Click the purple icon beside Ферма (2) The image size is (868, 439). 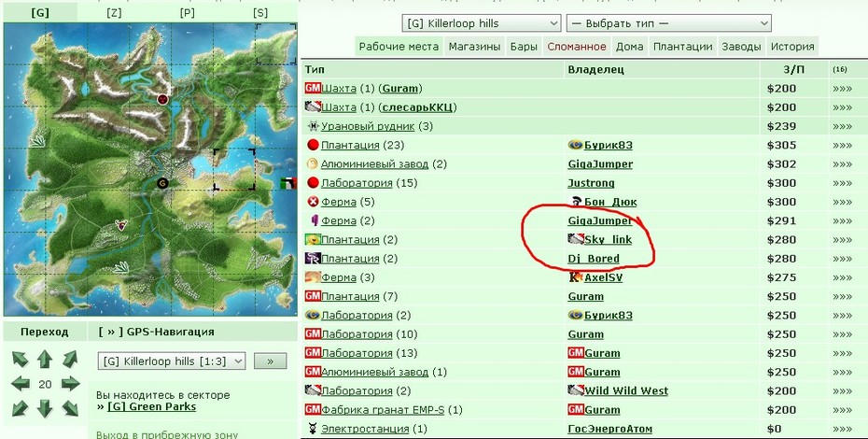tap(315, 220)
